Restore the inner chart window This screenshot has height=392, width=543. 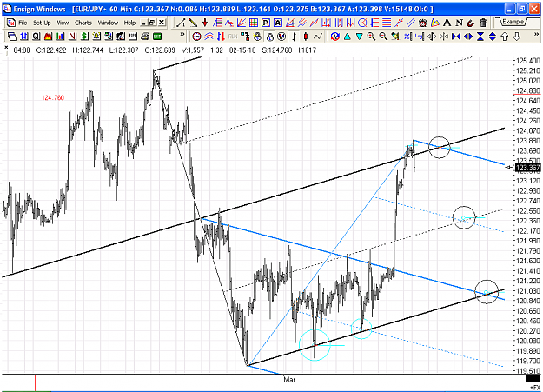coord(153,23)
